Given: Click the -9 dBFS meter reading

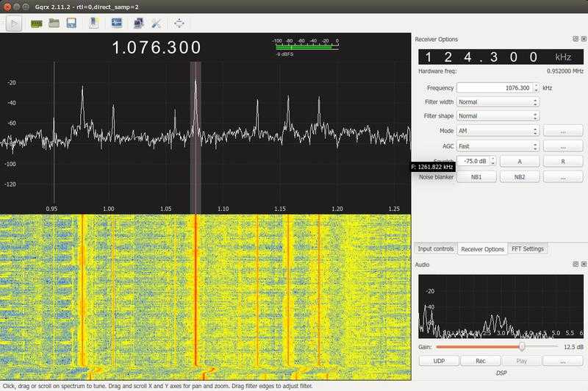Looking at the screenshot, I should (284, 54).
